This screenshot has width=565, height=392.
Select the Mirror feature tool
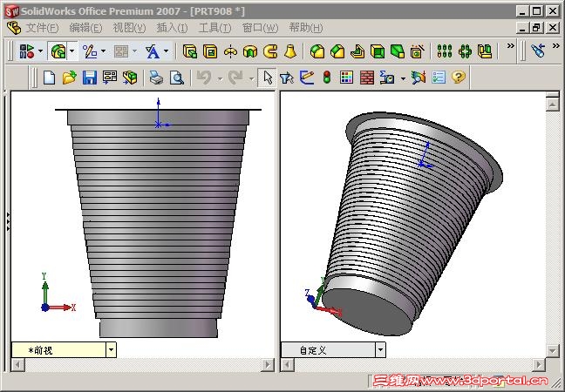pyautogui.click(x=485, y=51)
